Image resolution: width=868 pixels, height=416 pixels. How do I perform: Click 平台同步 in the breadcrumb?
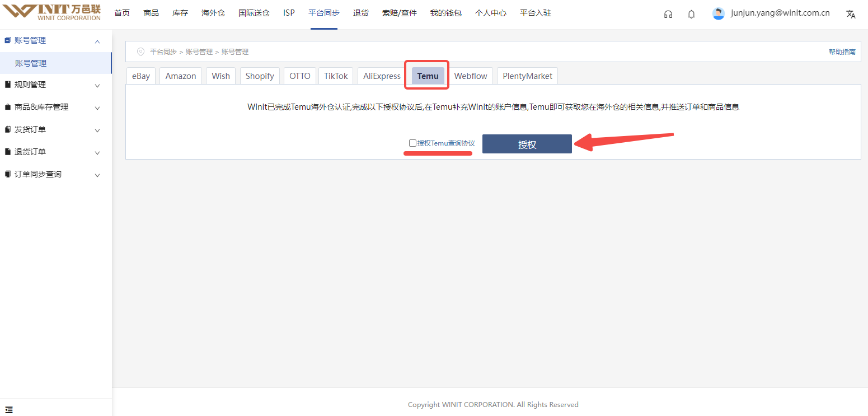click(x=163, y=52)
